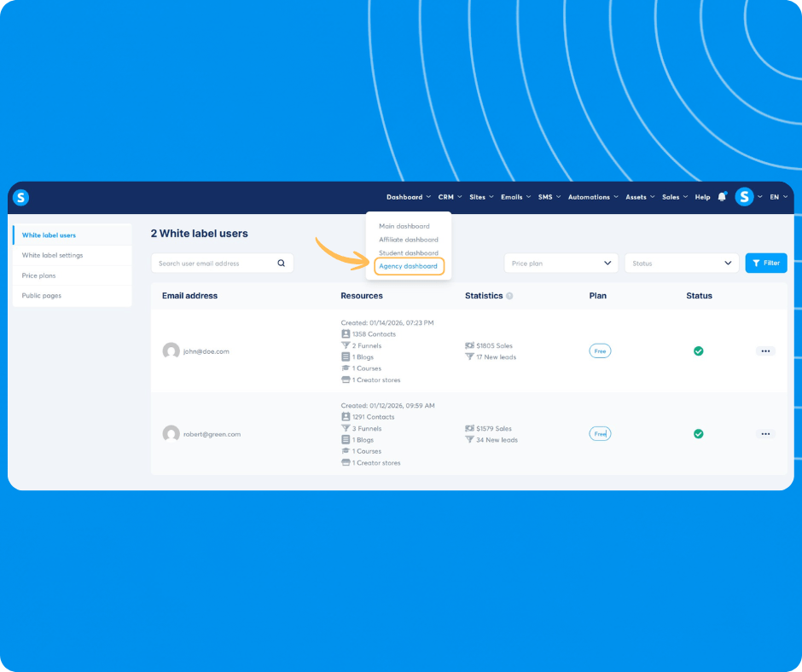Open White label users sidebar tab
The image size is (802, 672).
73,235
